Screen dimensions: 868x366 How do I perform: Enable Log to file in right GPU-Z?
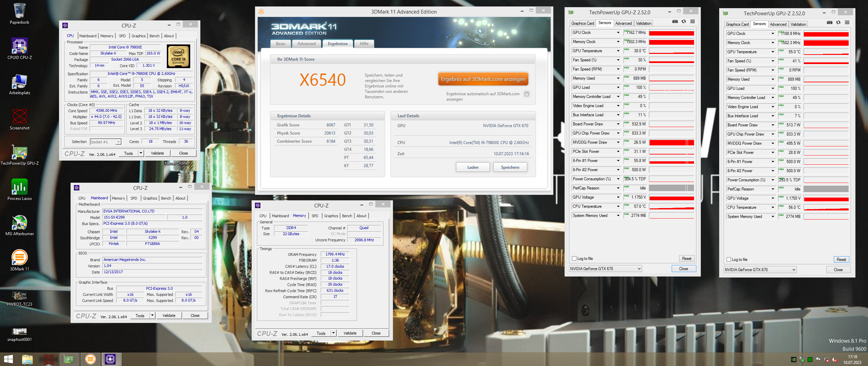pos(729,260)
